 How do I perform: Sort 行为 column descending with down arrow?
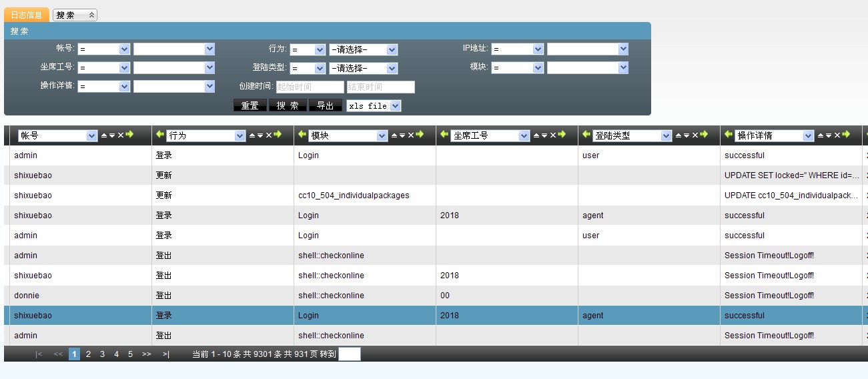[260, 135]
